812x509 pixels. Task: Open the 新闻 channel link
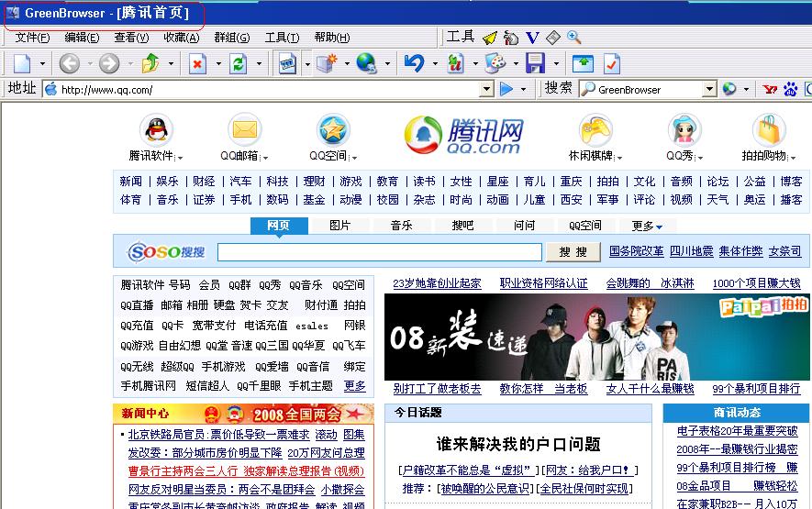(x=130, y=182)
